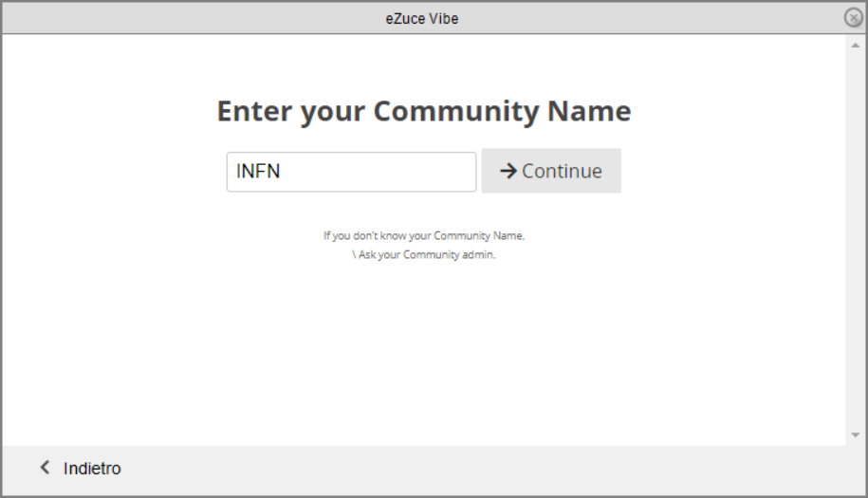Select the word 'Continue' on the button

click(562, 171)
